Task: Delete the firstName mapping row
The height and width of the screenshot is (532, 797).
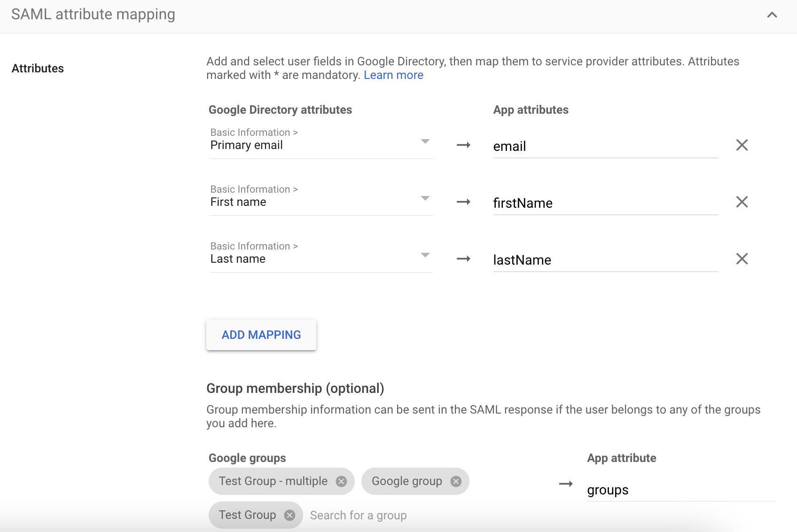Action: point(742,202)
